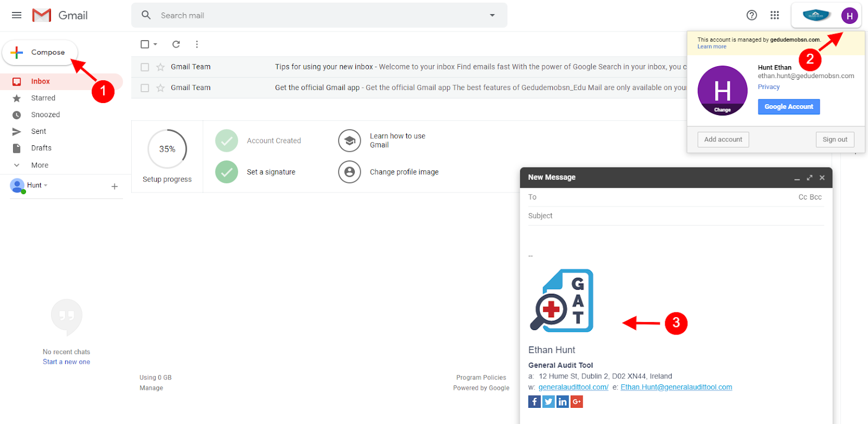Close the New Message window
The width and height of the screenshot is (868, 424).
click(822, 178)
